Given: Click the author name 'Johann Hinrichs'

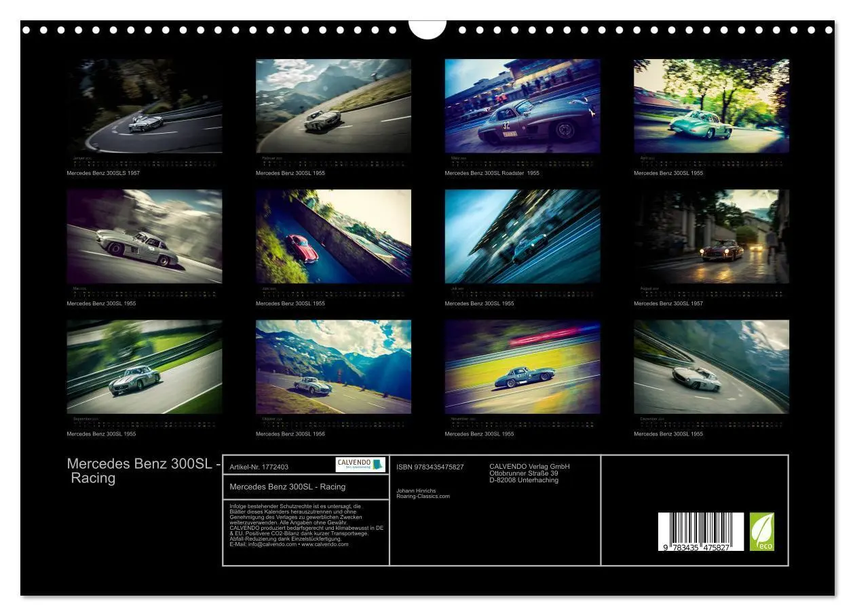Looking at the screenshot, I should click(416, 490).
